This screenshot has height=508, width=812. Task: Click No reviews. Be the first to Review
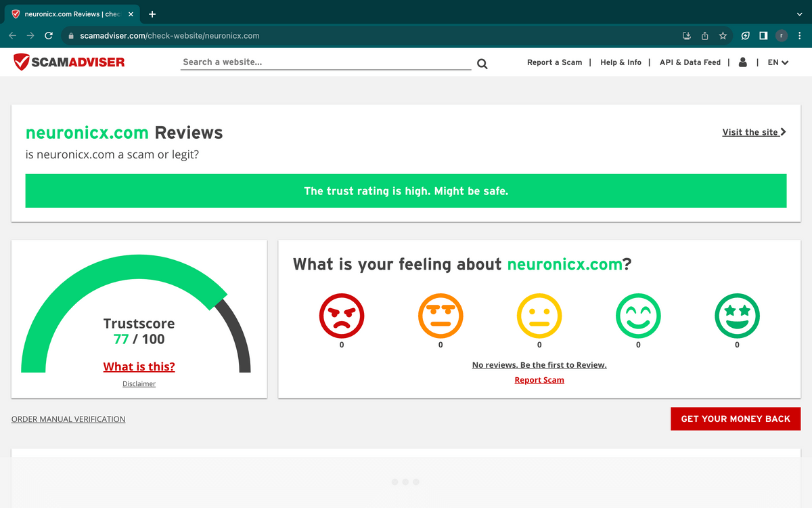tap(539, 365)
